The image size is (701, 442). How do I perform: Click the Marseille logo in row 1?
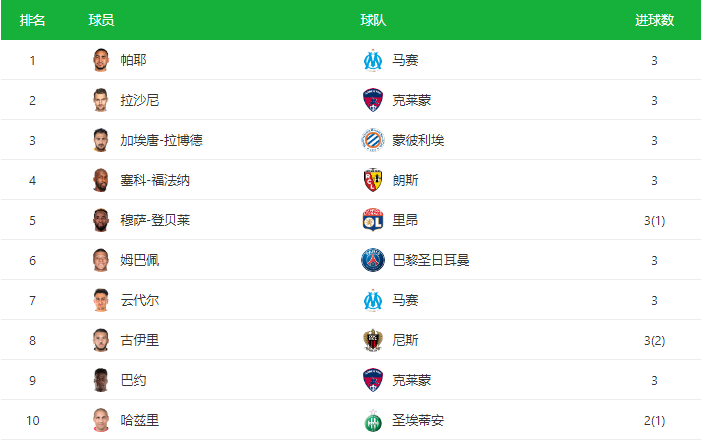tap(373, 60)
